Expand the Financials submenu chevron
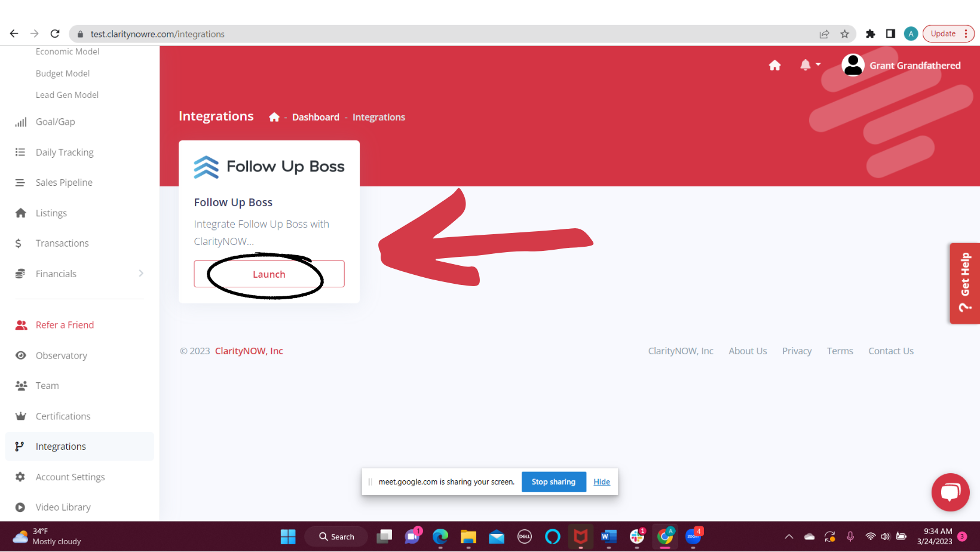 (141, 273)
